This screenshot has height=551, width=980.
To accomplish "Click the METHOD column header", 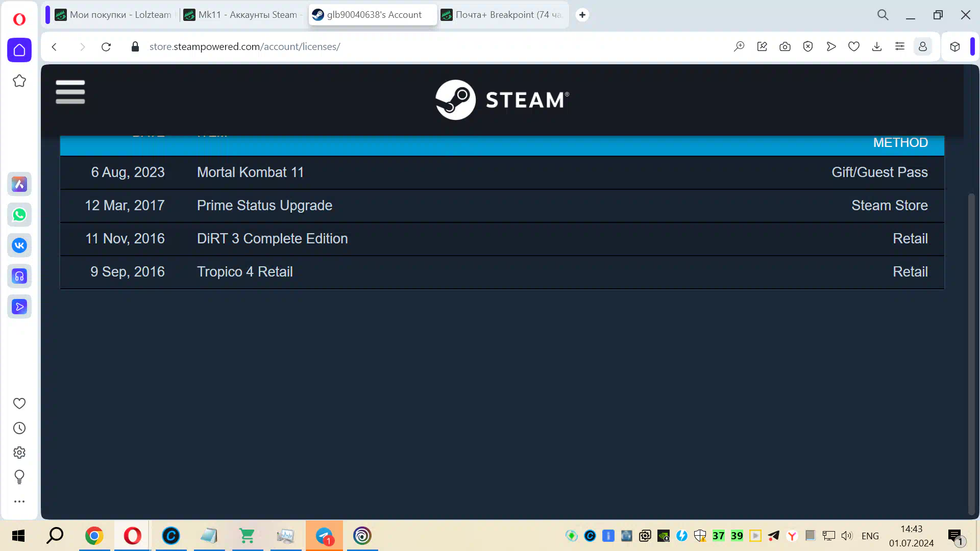I will pyautogui.click(x=900, y=143).
